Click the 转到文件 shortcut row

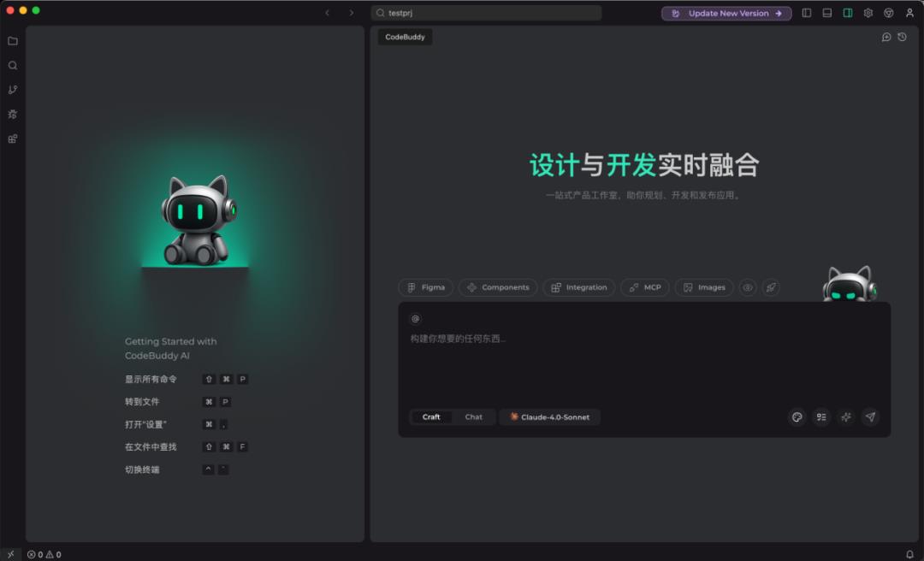tap(177, 402)
